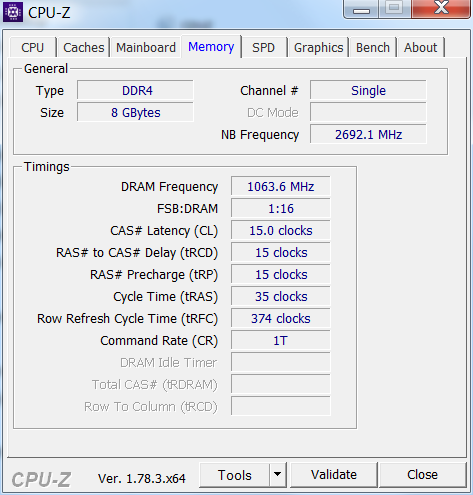Image resolution: width=473 pixels, height=495 pixels.
Task: Expand the Tools dropdown arrow
Action: pyautogui.click(x=277, y=474)
